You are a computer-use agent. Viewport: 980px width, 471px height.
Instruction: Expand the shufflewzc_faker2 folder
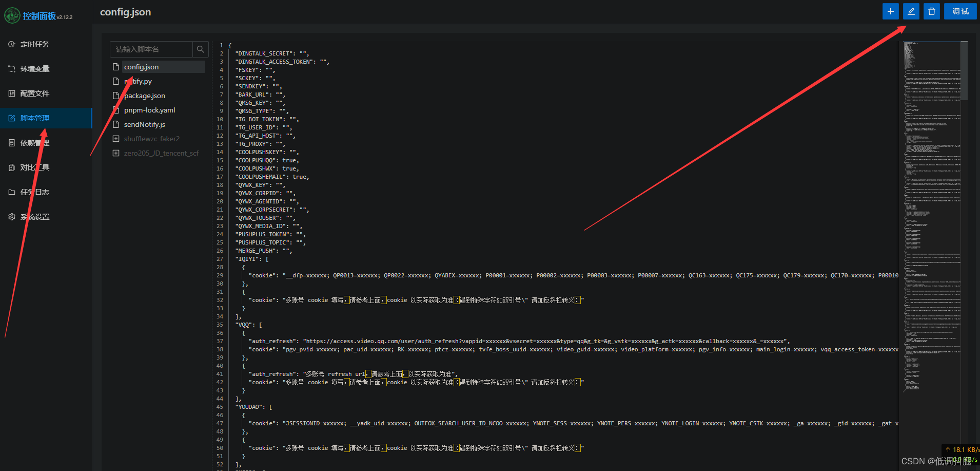tap(116, 139)
